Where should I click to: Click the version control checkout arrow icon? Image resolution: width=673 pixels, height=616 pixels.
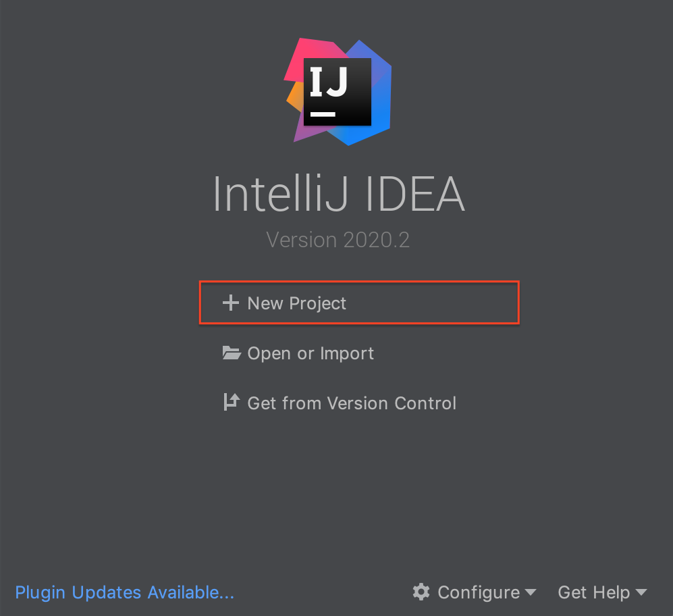pyautogui.click(x=231, y=403)
